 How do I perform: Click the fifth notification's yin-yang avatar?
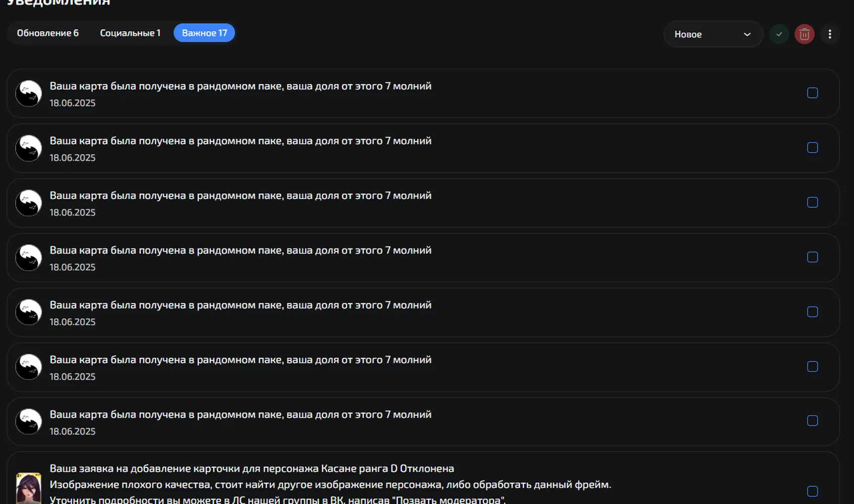(29, 312)
